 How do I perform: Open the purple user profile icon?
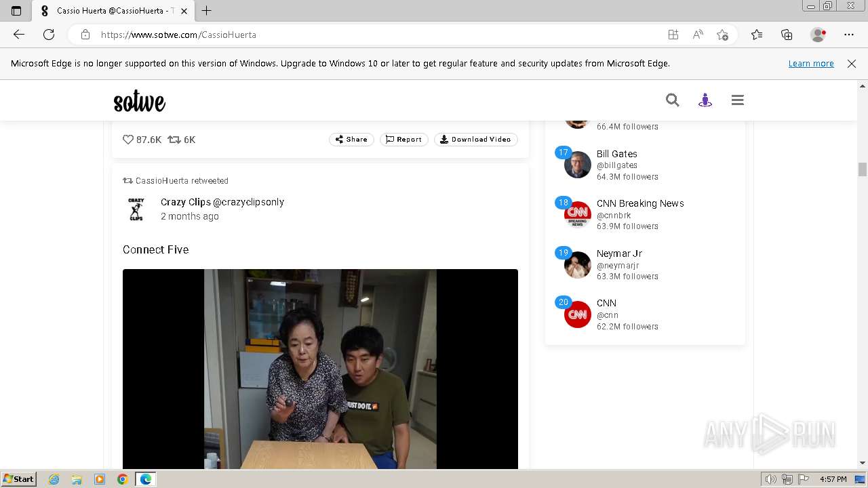pos(705,100)
